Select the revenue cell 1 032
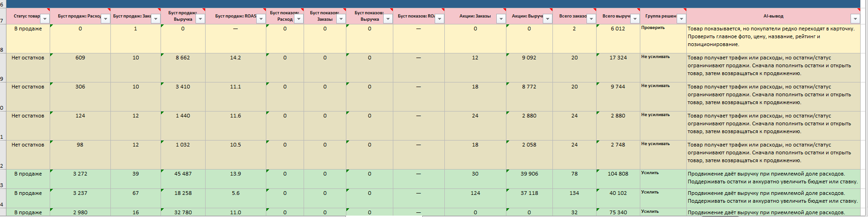 [183, 155]
